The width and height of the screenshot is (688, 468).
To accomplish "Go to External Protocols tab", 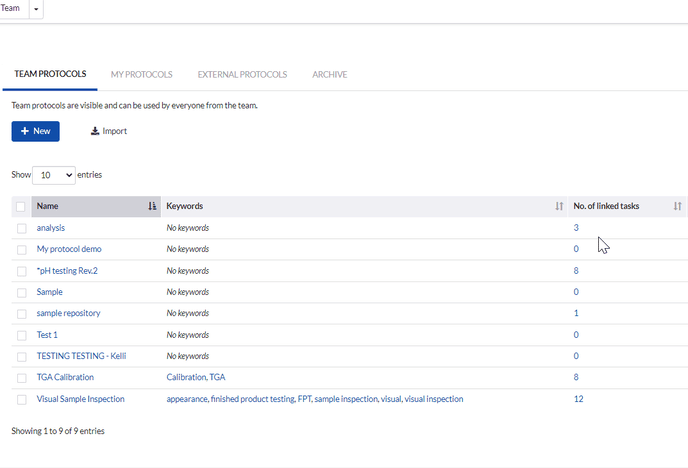I will coord(242,75).
